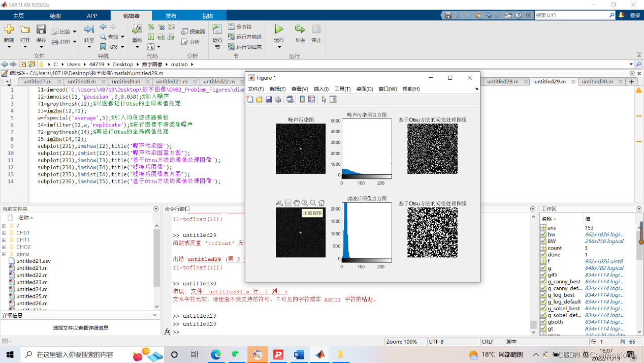The height and width of the screenshot is (363, 644).
Task: Click the Sign In (登录) button
Action: pos(635,15)
